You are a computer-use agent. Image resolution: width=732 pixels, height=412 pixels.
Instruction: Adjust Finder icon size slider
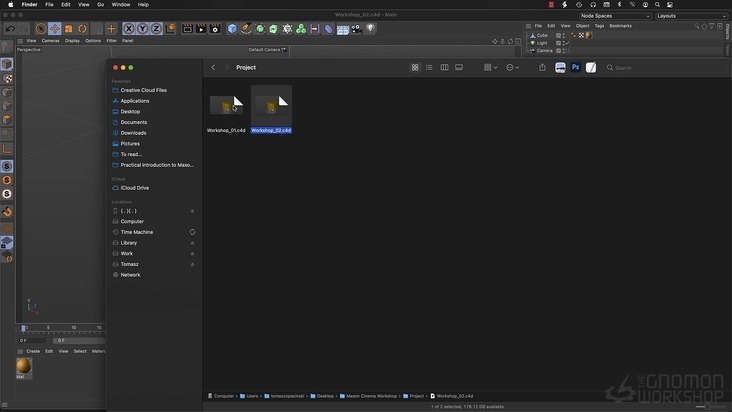click(x=707, y=407)
